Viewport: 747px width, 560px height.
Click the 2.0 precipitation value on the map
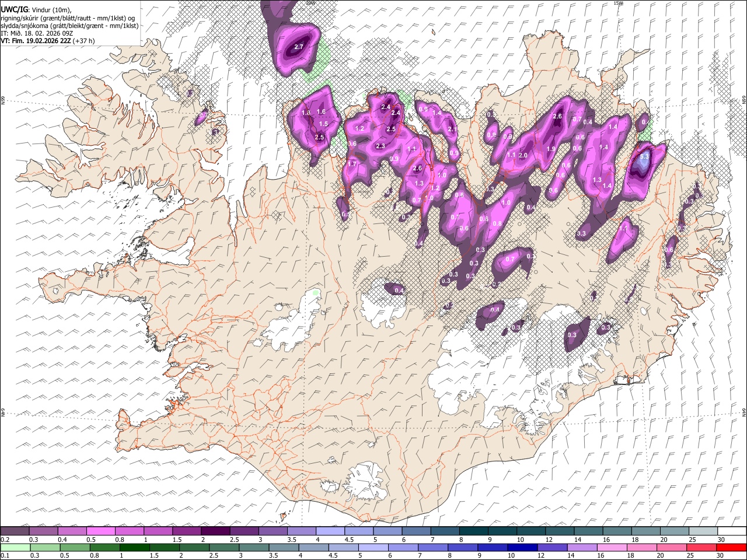pyautogui.click(x=523, y=155)
